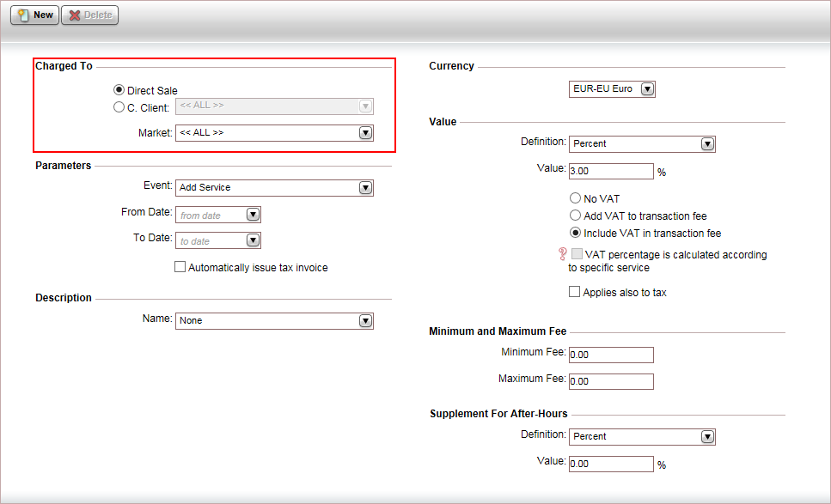This screenshot has width=831, height=504.
Task: Open the Description Name dropdown
Action: coord(274,321)
